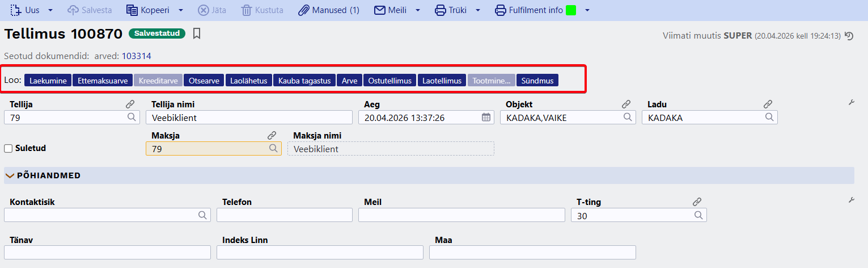Viewport: 868px width, 268px height.
Task: Search icon in Maksja field
Action: click(x=273, y=149)
